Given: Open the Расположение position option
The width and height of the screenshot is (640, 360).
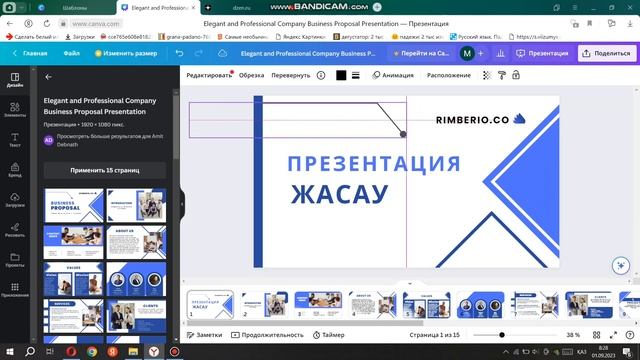Looking at the screenshot, I should point(449,75).
